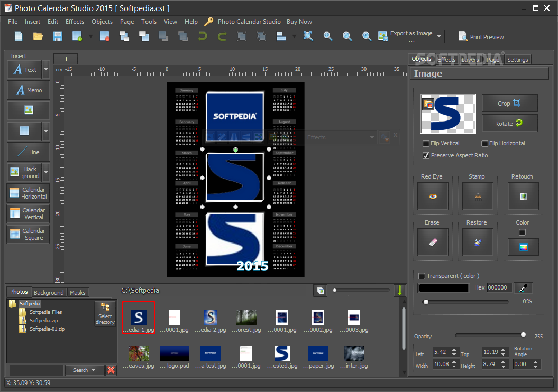Screen dimensions: 558x392
Task: Click the red X clear search icon
Action: click(111, 370)
